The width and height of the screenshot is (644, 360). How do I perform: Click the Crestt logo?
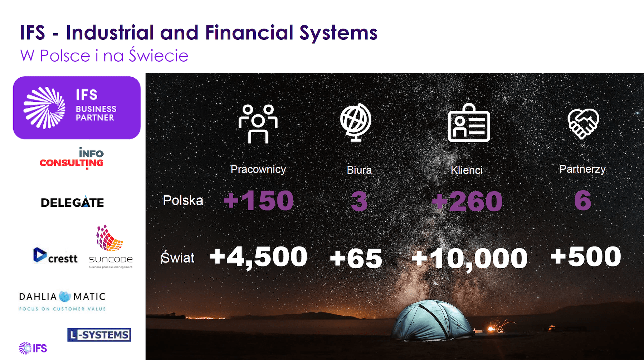coord(55,256)
